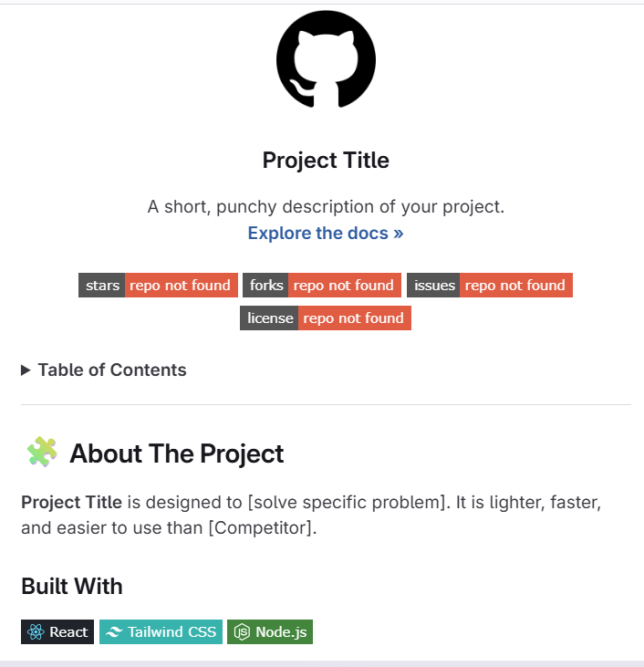Select the About The Project heading
The height and width of the screenshot is (667, 644).
pyautogui.click(x=176, y=453)
